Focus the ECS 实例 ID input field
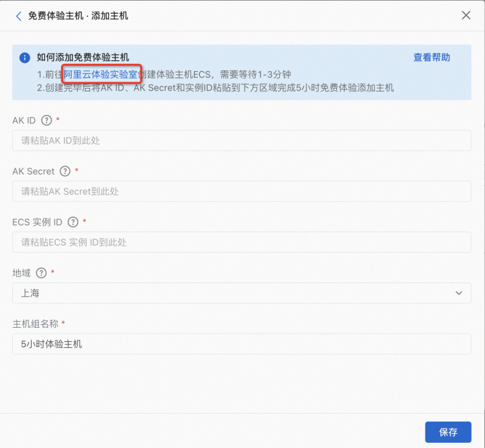485x448 pixels. (242, 242)
